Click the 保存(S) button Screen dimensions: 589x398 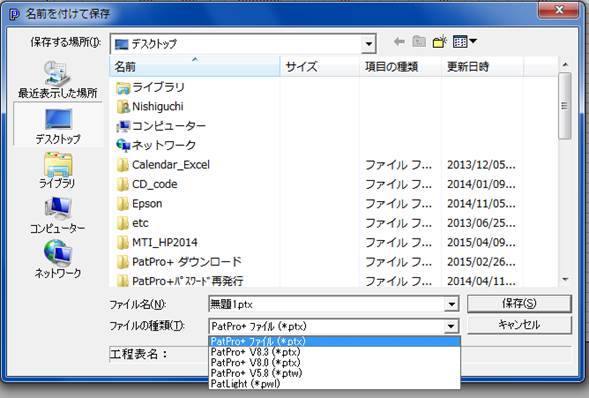tap(519, 303)
